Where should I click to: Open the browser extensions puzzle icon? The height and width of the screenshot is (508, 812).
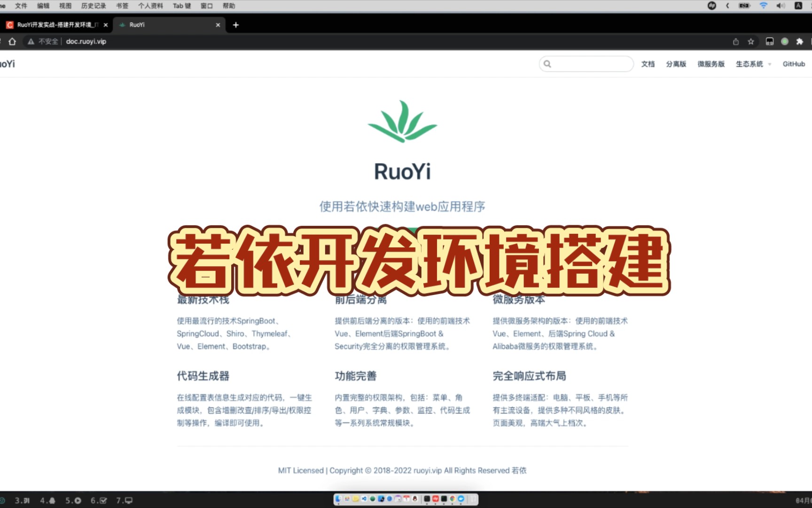[799, 41]
